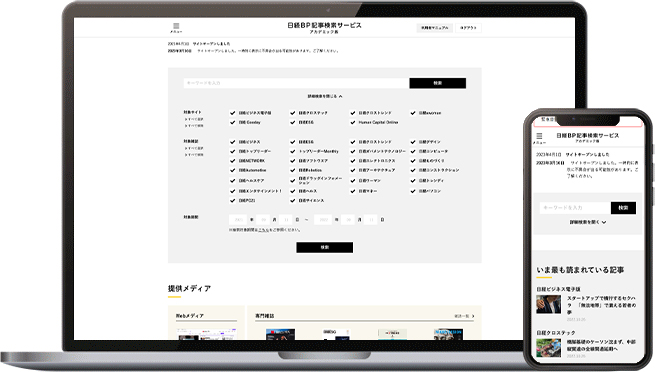The image size is (655, 372).
Task: Click the black search button beside laptop keyword field
Action: (437, 83)
